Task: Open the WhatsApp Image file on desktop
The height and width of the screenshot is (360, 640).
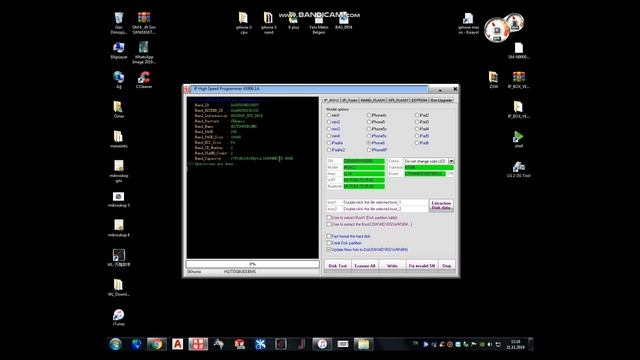Action: point(144,53)
